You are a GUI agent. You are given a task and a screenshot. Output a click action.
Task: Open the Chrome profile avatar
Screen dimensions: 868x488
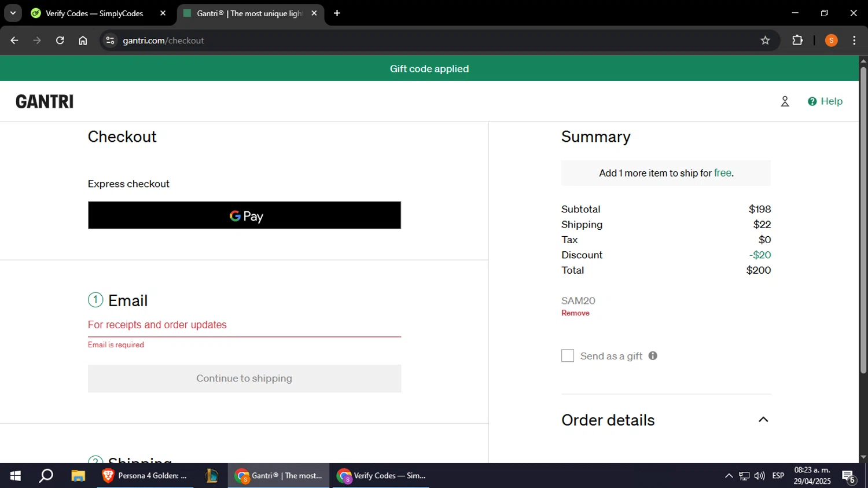click(x=831, y=41)
